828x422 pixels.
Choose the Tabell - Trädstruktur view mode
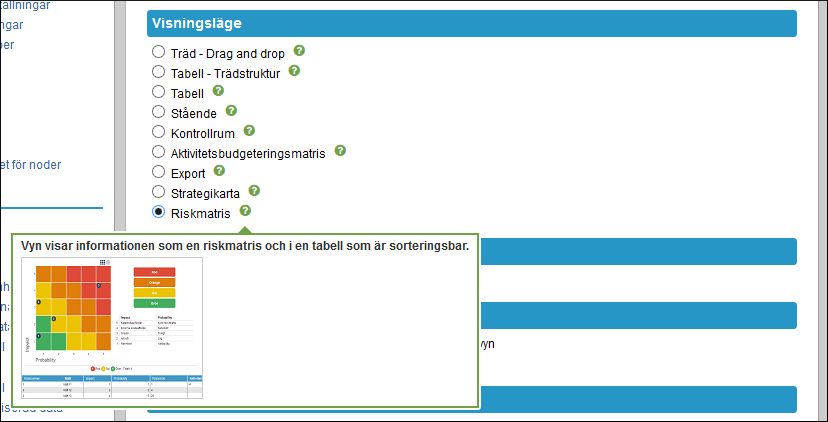tap(158, 71)
